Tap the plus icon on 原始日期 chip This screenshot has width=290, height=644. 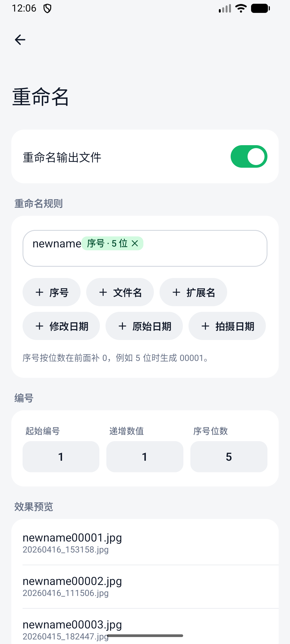pyautogui.click(x=122, y=326)
